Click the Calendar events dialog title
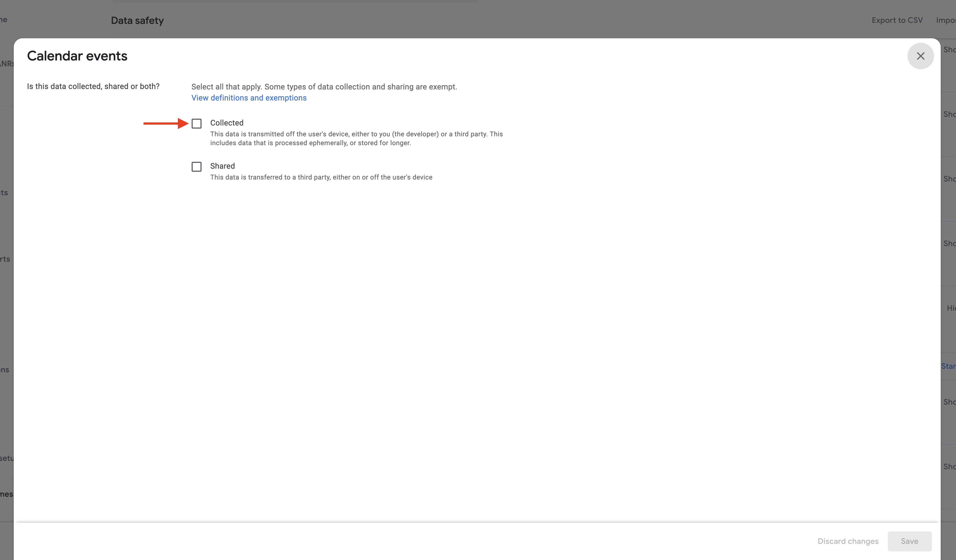Viewport: 956px width, 560px height. tap(77, 56)
